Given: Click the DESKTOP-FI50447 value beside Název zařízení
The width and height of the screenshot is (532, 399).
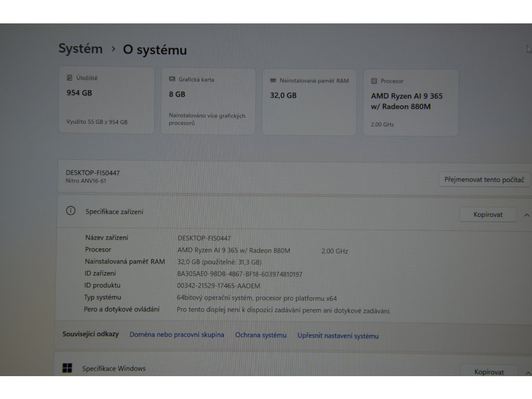Looking at the screenshot, I should tap(204, 238).
